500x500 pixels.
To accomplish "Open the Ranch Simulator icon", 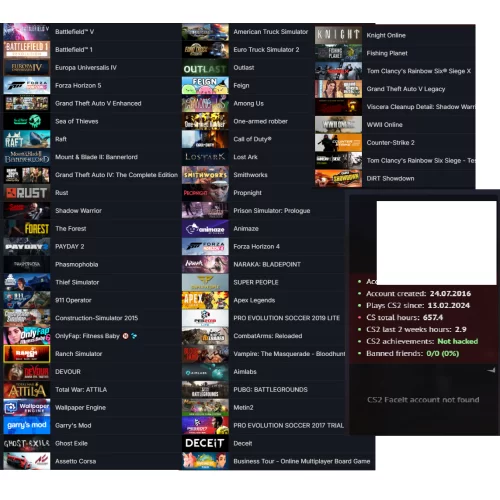I will [27, 354].
